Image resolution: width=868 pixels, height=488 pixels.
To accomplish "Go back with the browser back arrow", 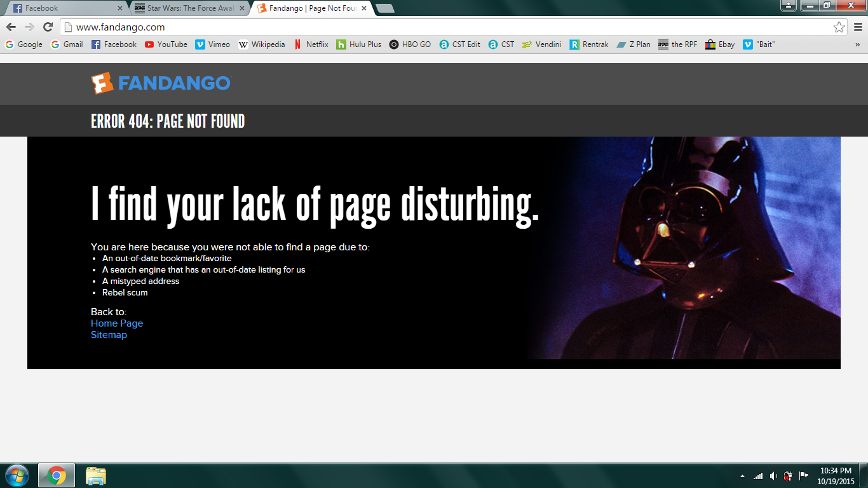I will [x=10, y=27].
